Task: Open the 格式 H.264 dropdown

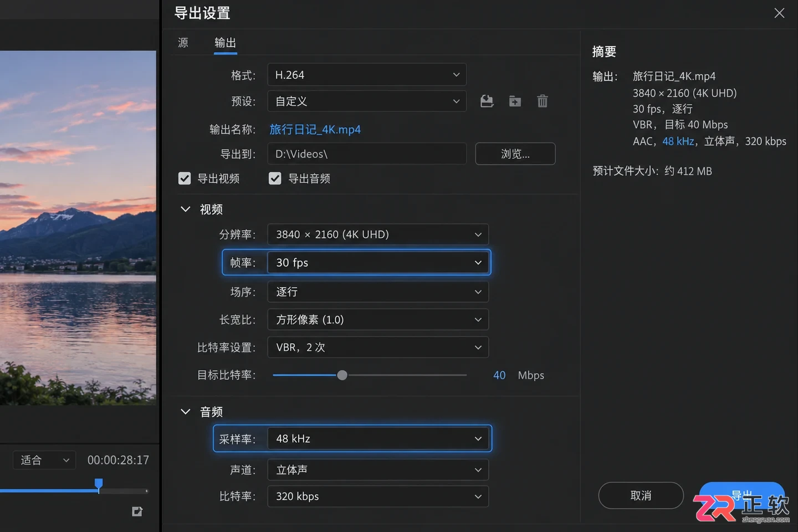Action: (367, 75)
